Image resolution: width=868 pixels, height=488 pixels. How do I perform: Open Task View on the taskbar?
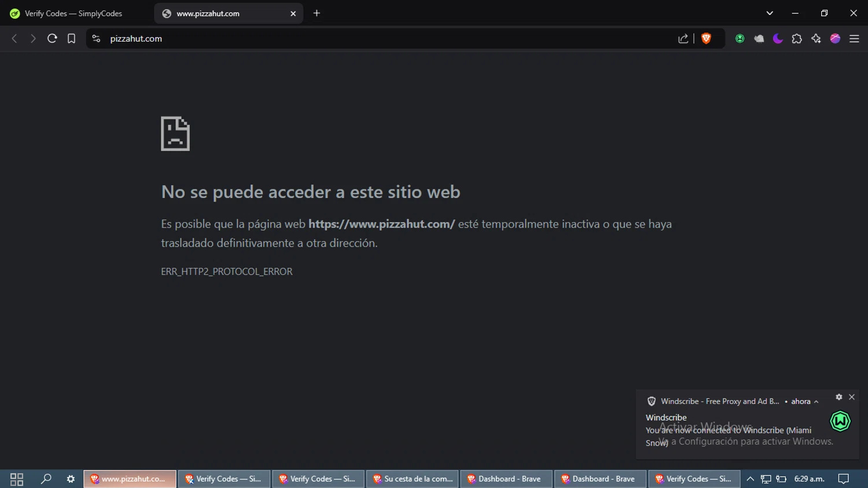pos(17,479)
